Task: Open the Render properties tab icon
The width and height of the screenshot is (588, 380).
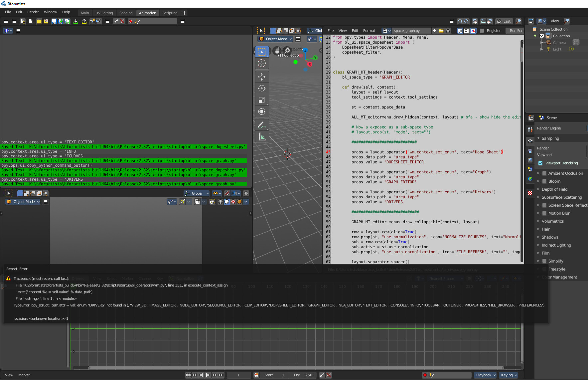Action: point(530,141)
